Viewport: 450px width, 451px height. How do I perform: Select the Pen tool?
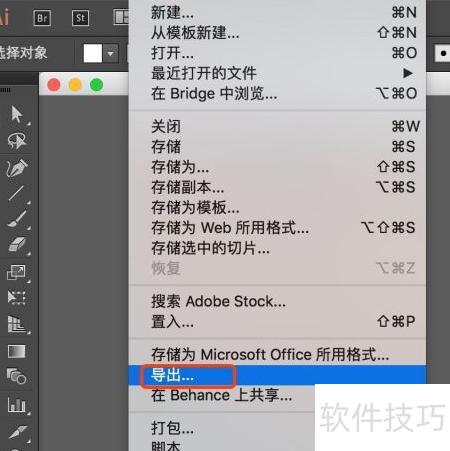(x=17, y=168)
